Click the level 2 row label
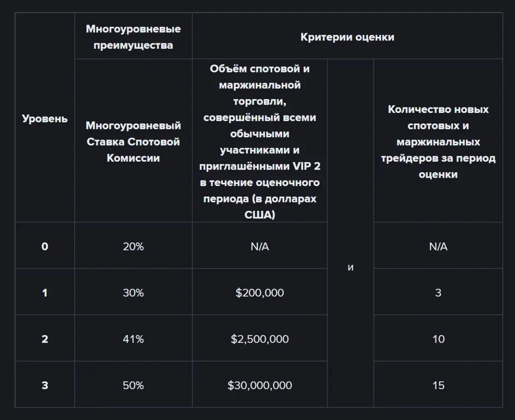The image size is (515, 420). tap(44, 339)
